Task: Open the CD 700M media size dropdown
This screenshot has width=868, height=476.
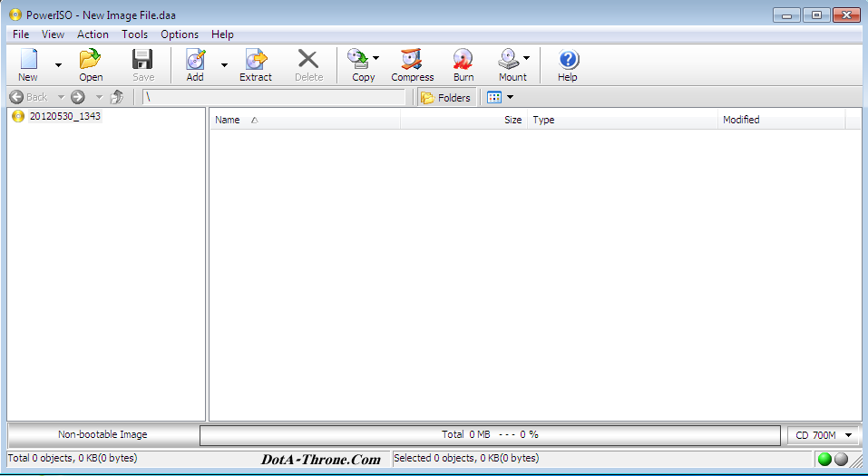Action: [x=824, y=435]
